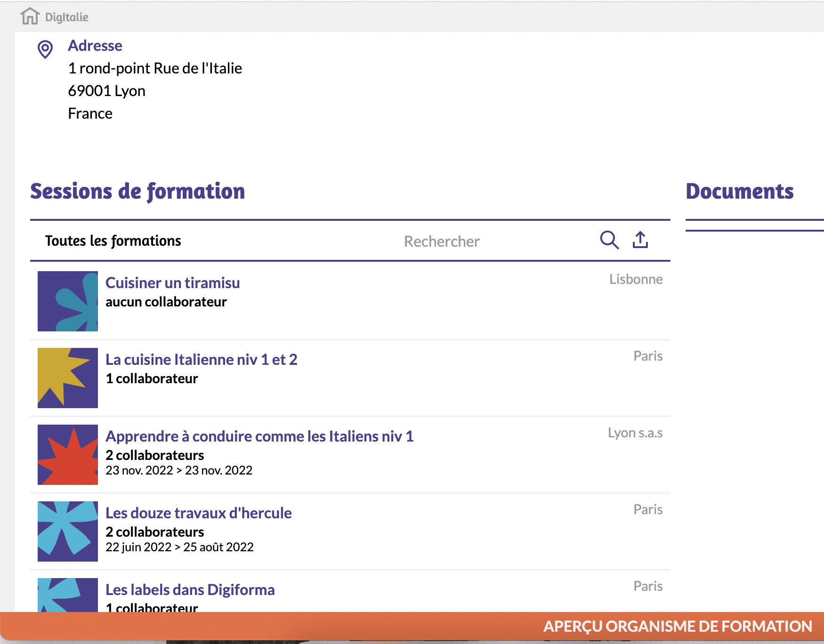Click the red burst icon of Apprendre à conduire
824x644 pixels.
pos(67,455)
